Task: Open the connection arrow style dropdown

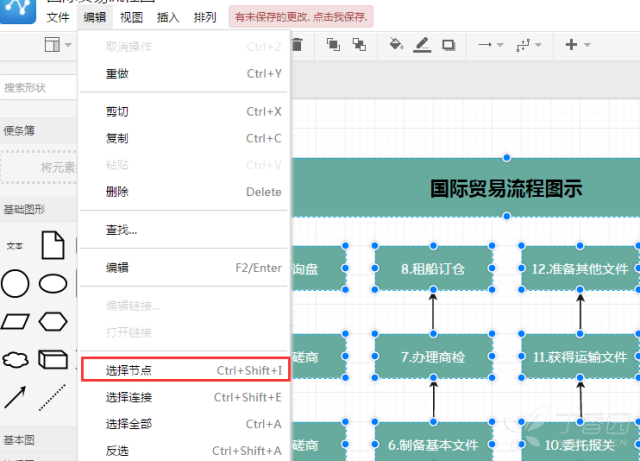Action: click(491, 45)
